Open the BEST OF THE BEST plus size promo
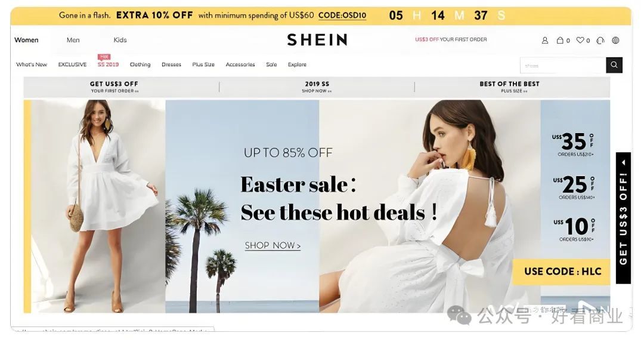This screenshot has width=644, height=342. coord(509,87)
